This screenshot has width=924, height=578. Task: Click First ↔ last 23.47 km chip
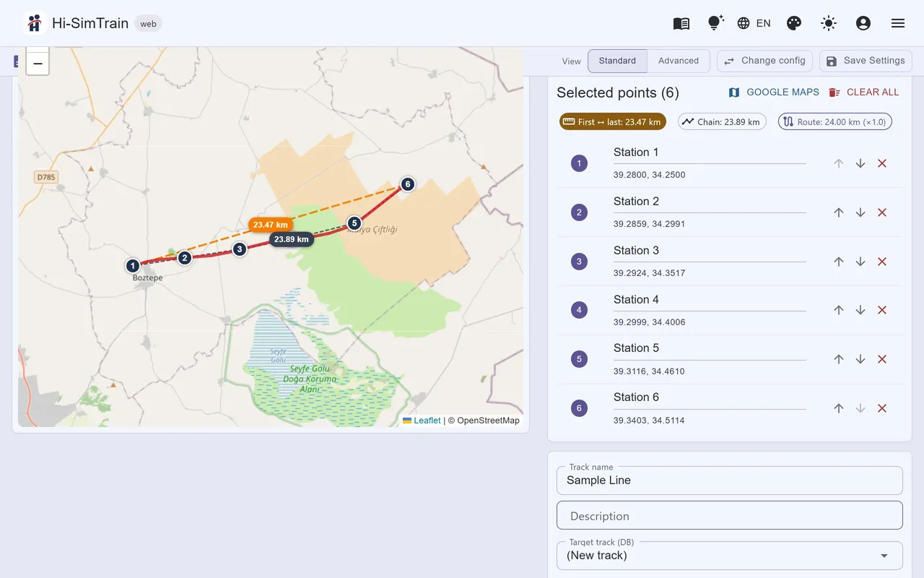(613, 122)
